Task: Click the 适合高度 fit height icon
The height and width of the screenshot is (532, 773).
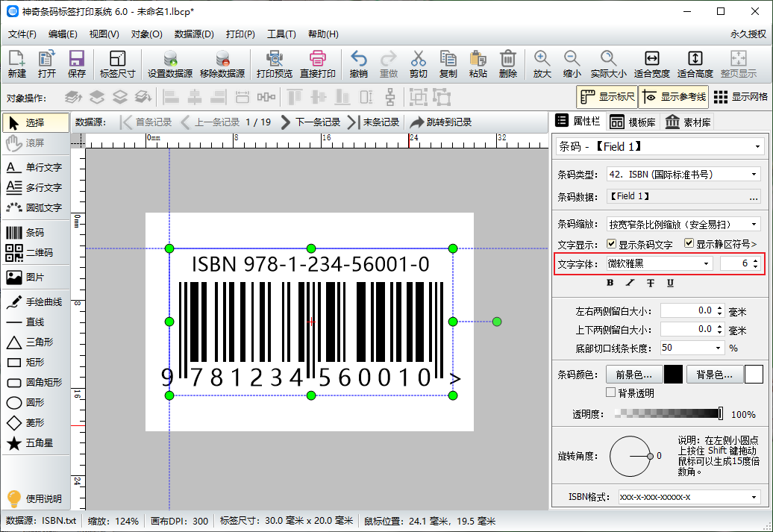Action: point(695,64)
